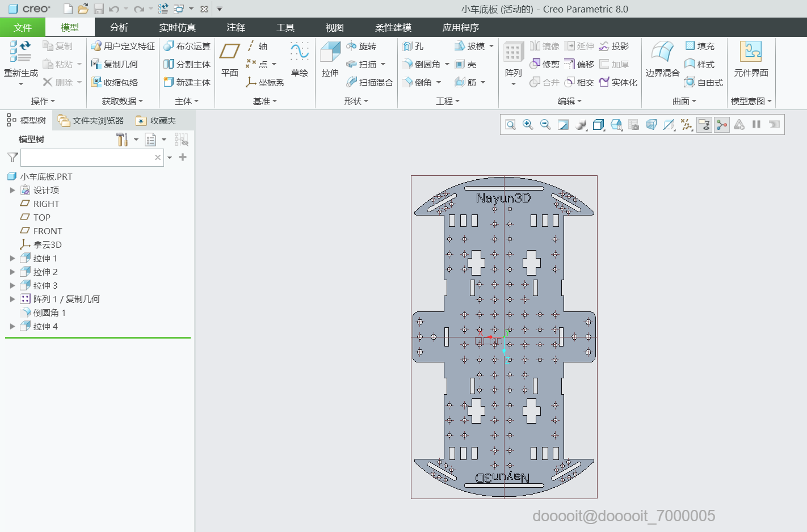The image size is (807, 532).
Task: Open the 形状 group dropdown
Action: 356,102
